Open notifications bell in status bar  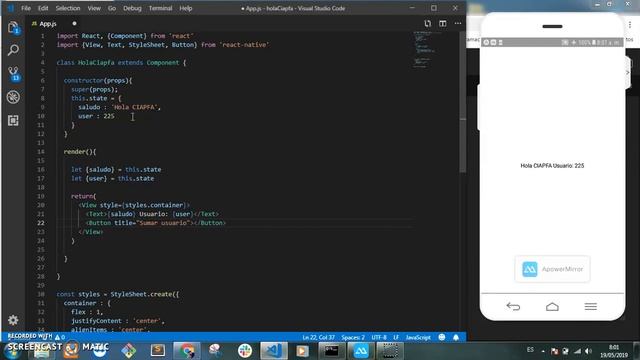coord(456,337)
